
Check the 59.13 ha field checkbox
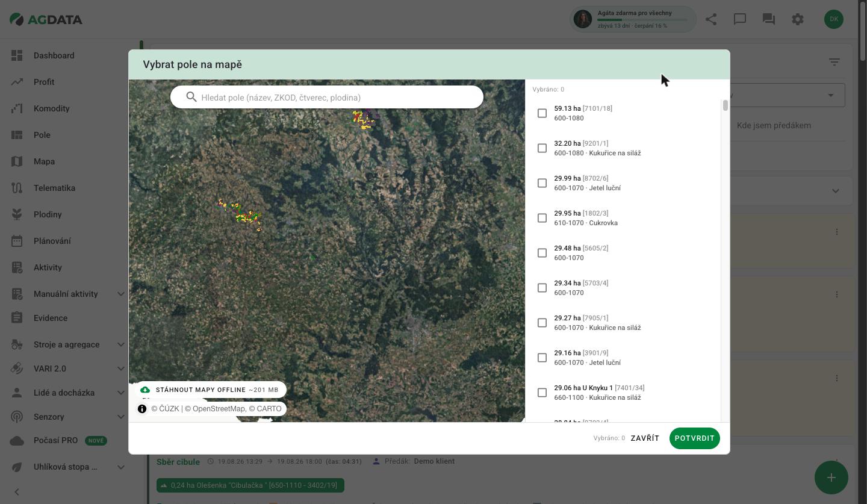coord(542,113)
